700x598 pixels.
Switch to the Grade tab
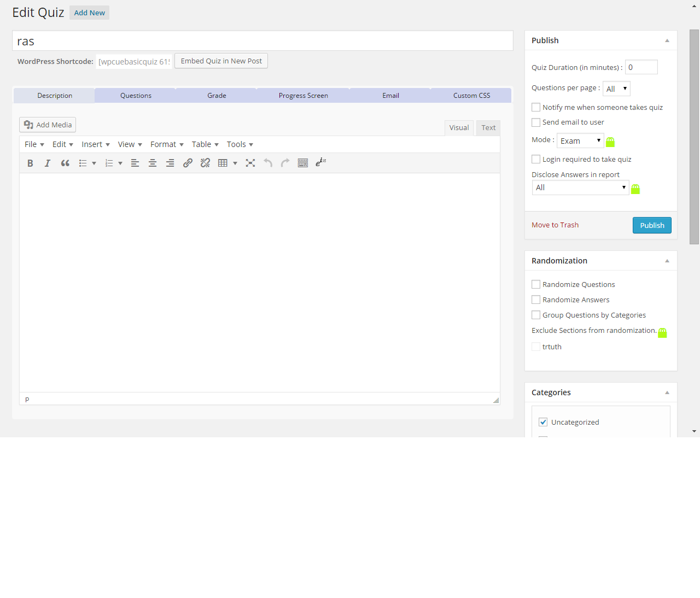pyautogui.click(x=217, y=95)
